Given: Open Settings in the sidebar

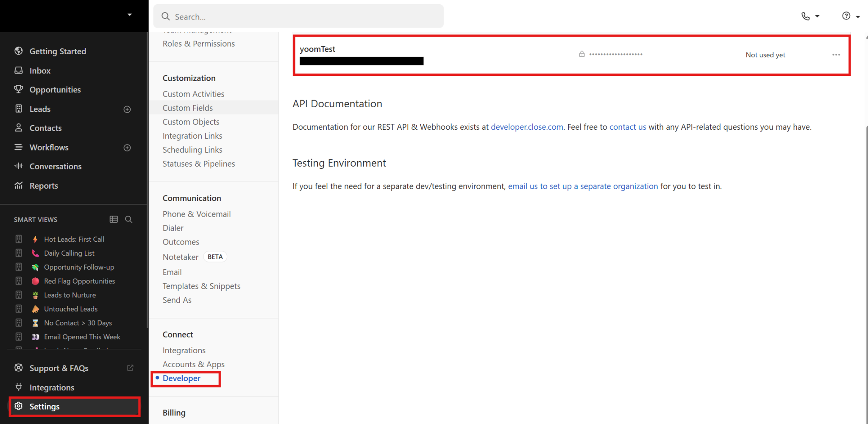Looking at the screenshot, I should click(45, 407).
